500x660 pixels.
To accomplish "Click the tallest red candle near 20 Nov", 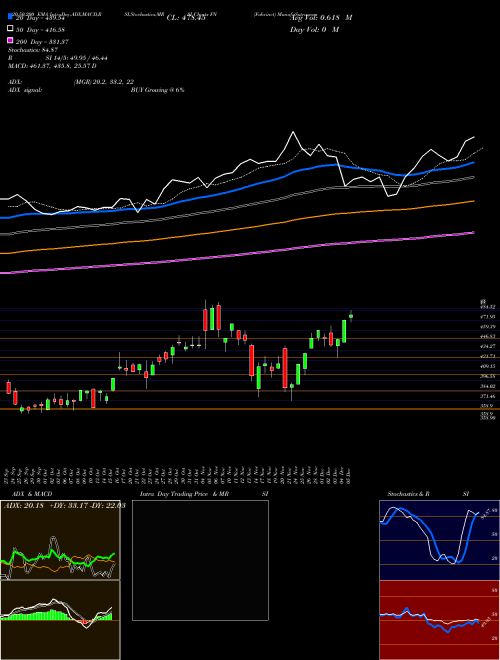I will tap(285, 368).
